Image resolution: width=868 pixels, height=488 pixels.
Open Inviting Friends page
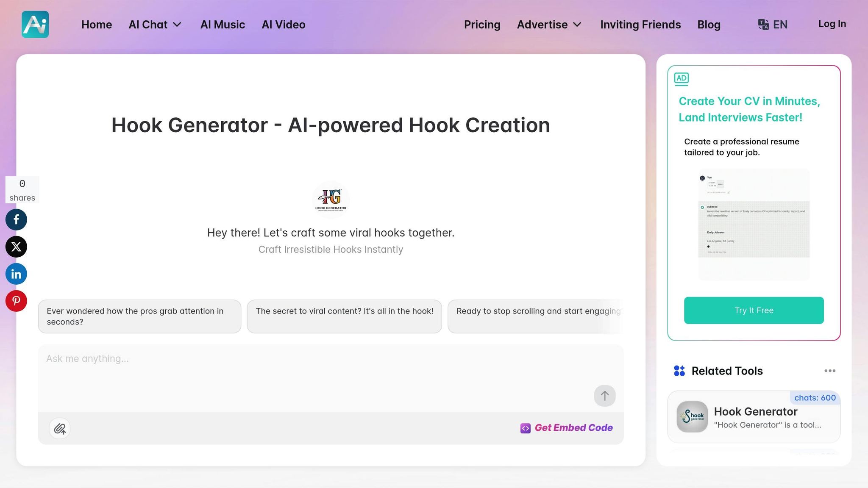[640, 25]
